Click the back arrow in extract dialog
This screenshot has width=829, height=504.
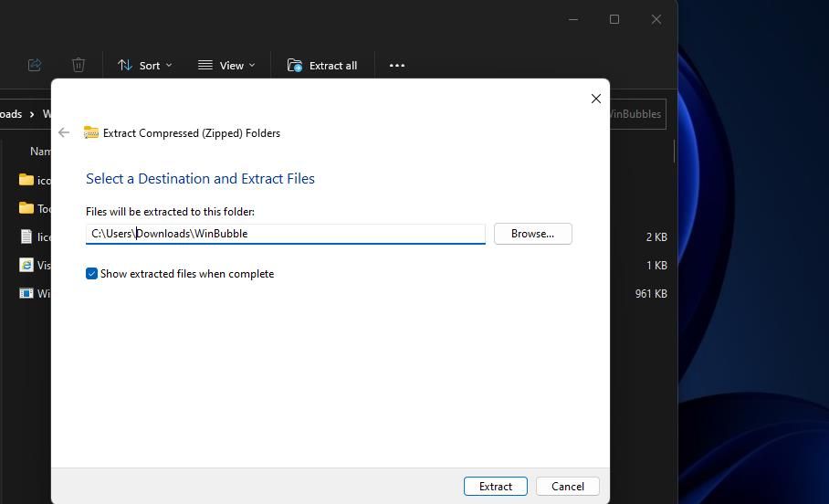(64, 132)
